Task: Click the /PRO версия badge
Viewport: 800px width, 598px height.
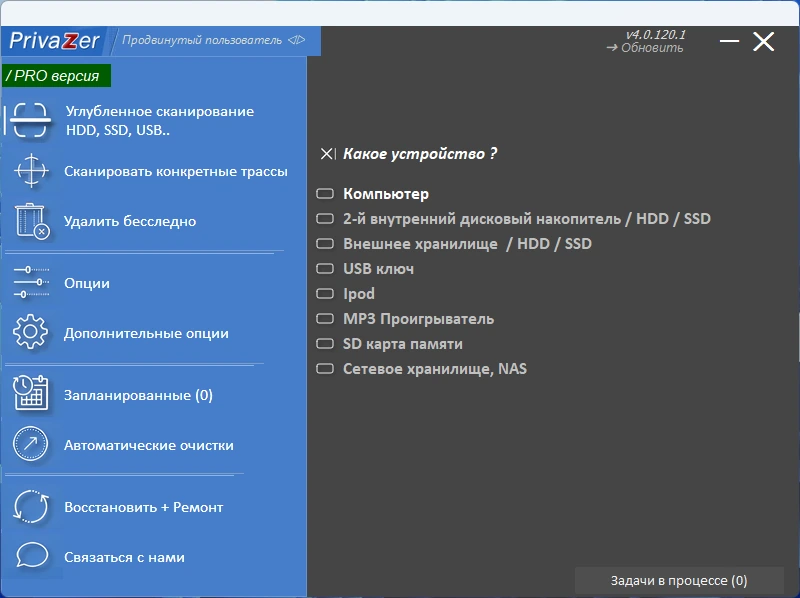Action: click(56, 76)
